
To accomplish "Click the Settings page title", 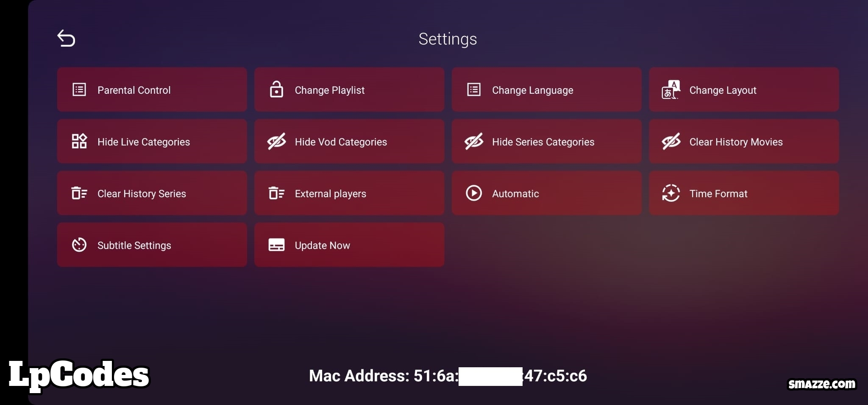I will tap(448, 39).
